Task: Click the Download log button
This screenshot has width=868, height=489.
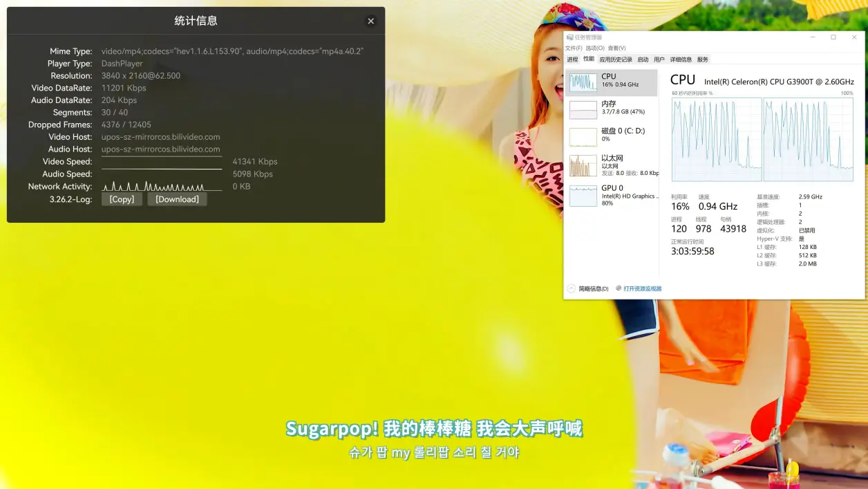Action: [x=177, y=199]
